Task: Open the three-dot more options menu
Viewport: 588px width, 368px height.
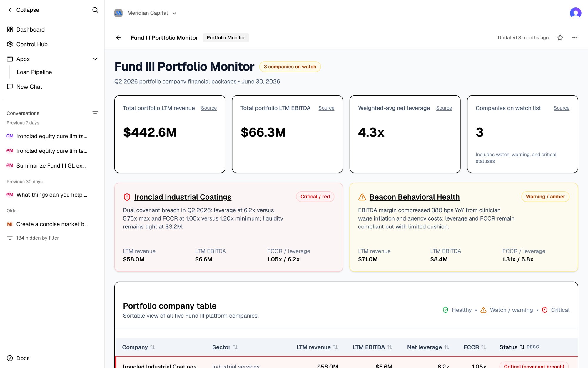Action: pos(575,38)
